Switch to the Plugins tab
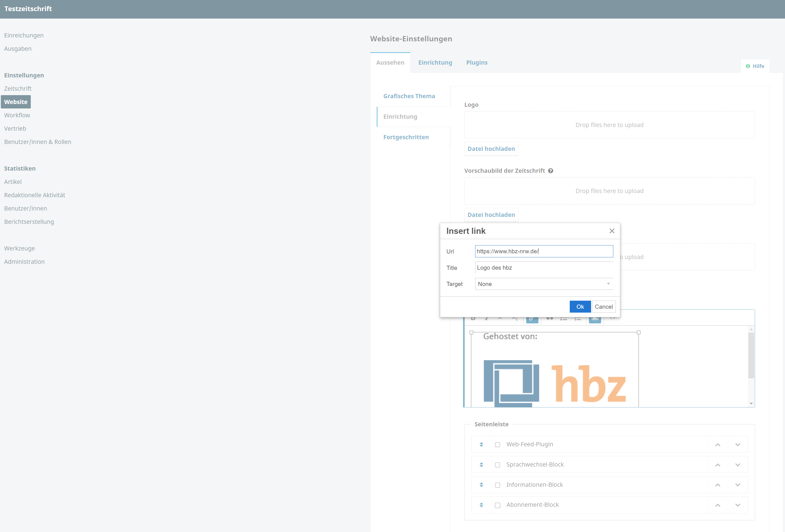This screenshot has height=532, width=785. (x=477, y=62)
